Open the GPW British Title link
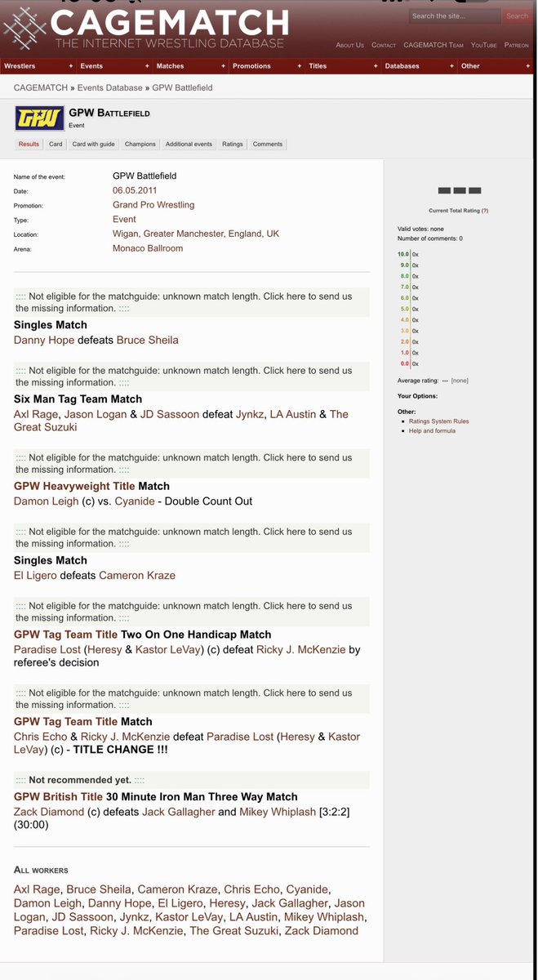 tap(59, 796)
